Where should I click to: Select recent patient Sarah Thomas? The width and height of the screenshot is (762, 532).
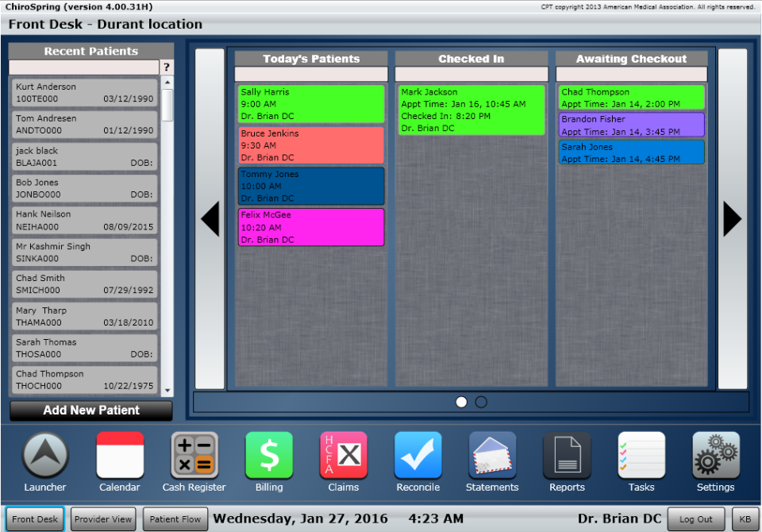click(85, 348)
